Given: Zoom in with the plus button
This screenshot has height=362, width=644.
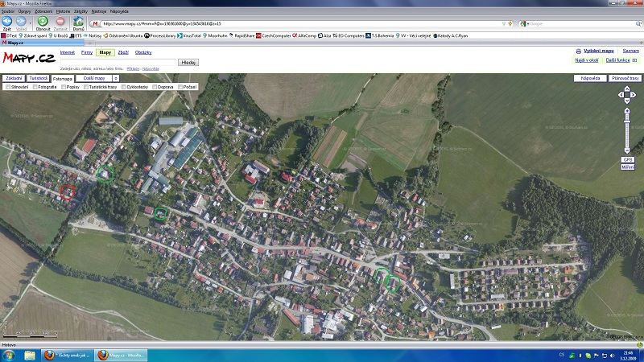Looking at the screenshot, I should pos(627,111).
